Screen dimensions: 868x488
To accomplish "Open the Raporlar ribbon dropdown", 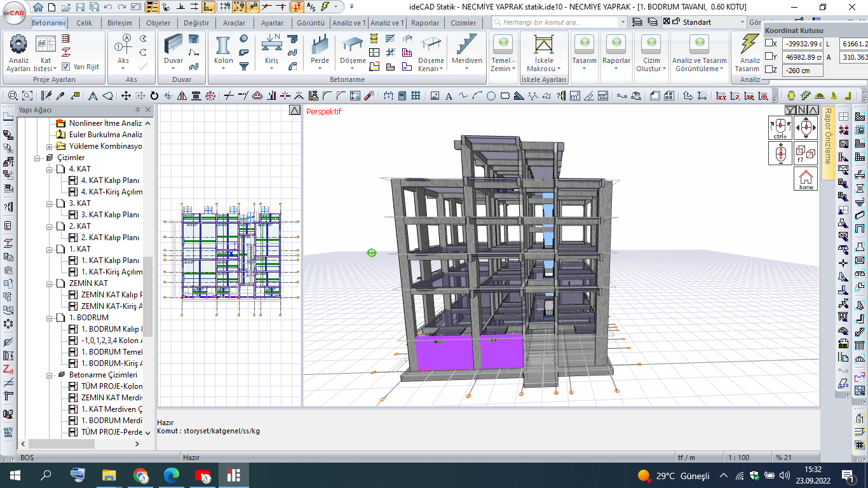I will click(x=616, y=64).
